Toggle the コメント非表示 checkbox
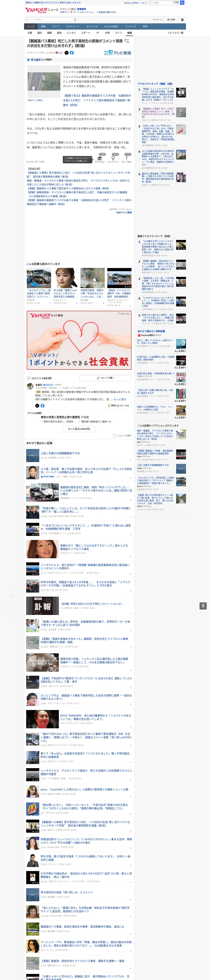This screenshot has width=210, height=980. pyautogui.click(x=115, y=436)
